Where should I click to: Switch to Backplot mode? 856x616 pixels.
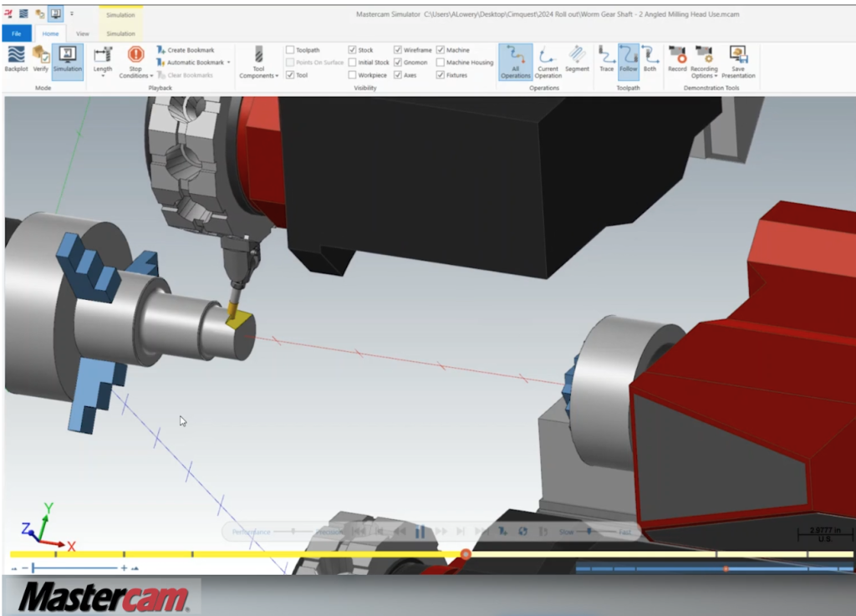click(16, 59)
